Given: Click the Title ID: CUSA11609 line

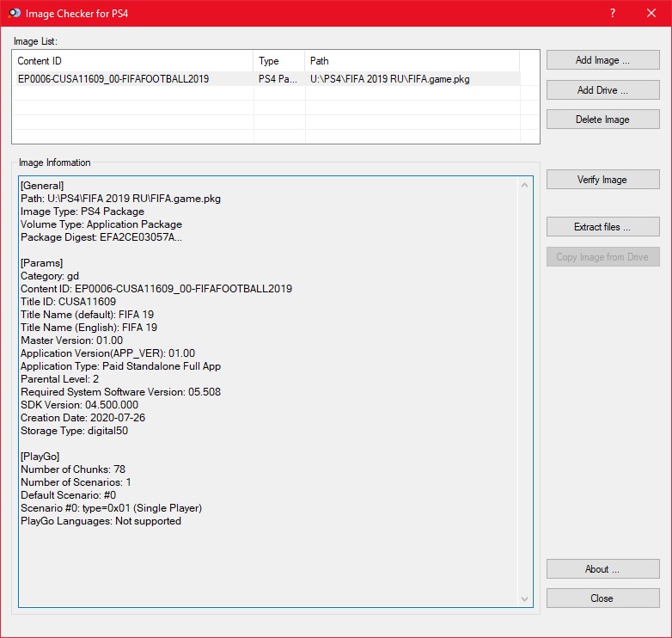Looking at the screenshot, I should click(68, 302).
